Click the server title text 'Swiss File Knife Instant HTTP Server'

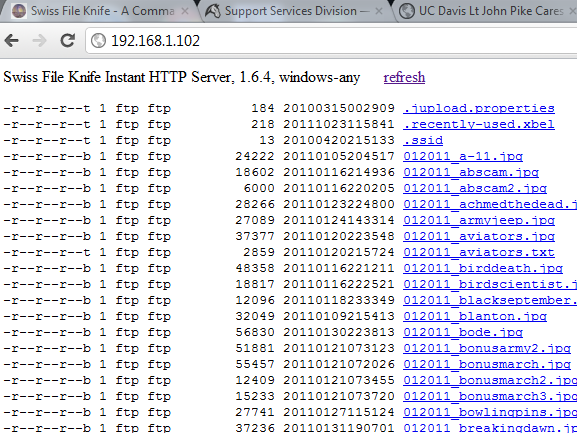click(118, 77)
